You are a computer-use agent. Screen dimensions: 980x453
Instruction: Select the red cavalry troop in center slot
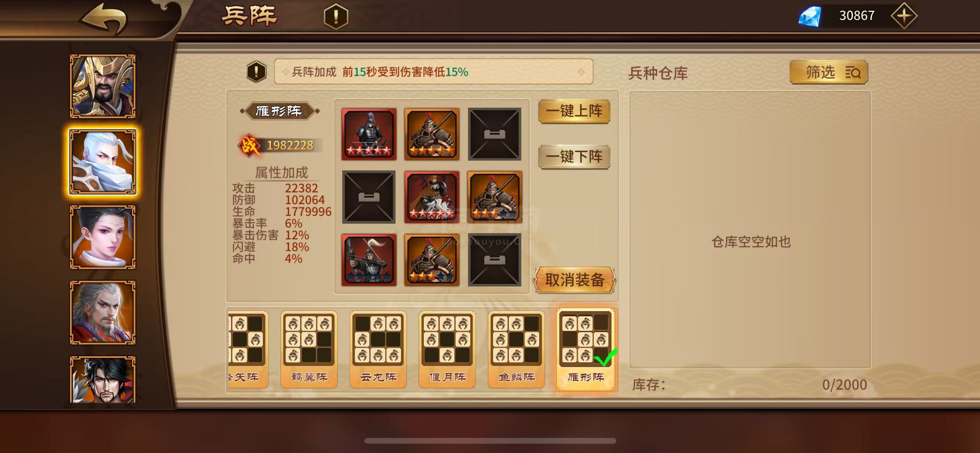[x=432, y=197]
